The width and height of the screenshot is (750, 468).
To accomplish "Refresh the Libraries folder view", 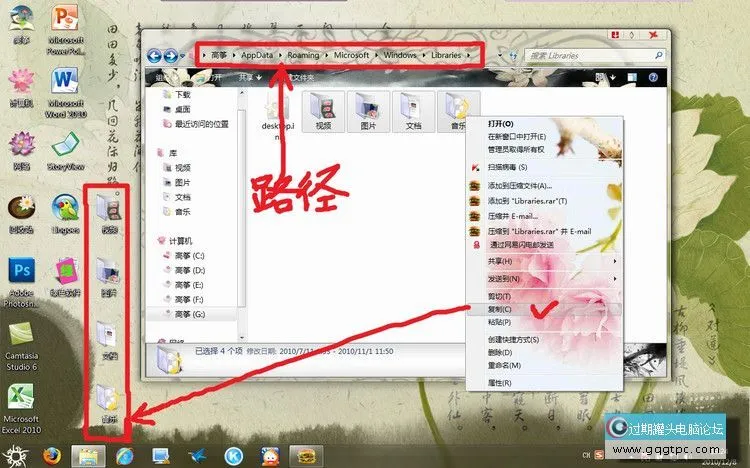I will coord(513,56).
